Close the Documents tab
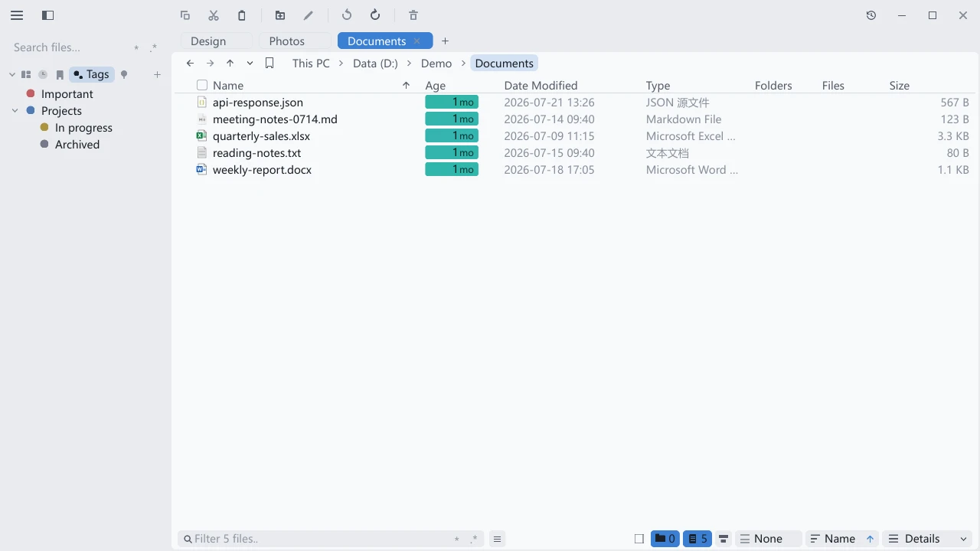This screenshot has height=551, width=980. click(x=416, y=41)
